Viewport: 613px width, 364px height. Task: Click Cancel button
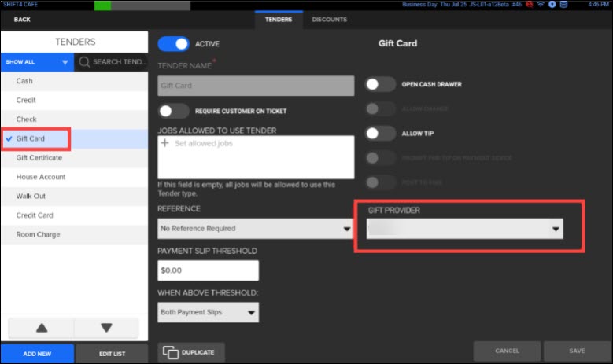tap(507, 351)
